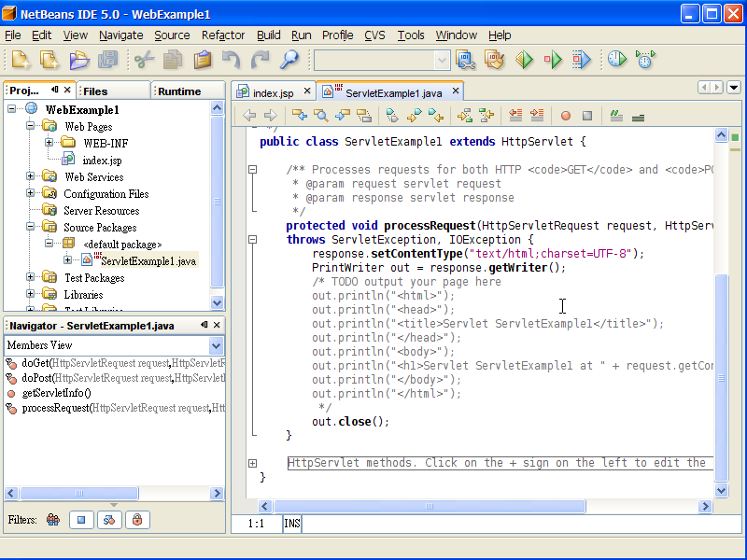This screenshot has height=560, width=747.
Task: Expand the Configuration Files node
Action: point(30,193)
